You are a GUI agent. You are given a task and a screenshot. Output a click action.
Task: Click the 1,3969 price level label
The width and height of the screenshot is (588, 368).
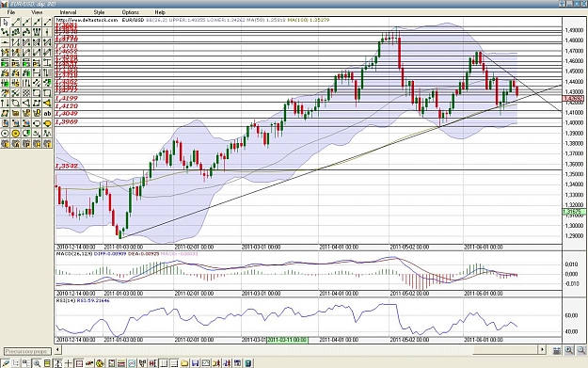pos(67,122)
